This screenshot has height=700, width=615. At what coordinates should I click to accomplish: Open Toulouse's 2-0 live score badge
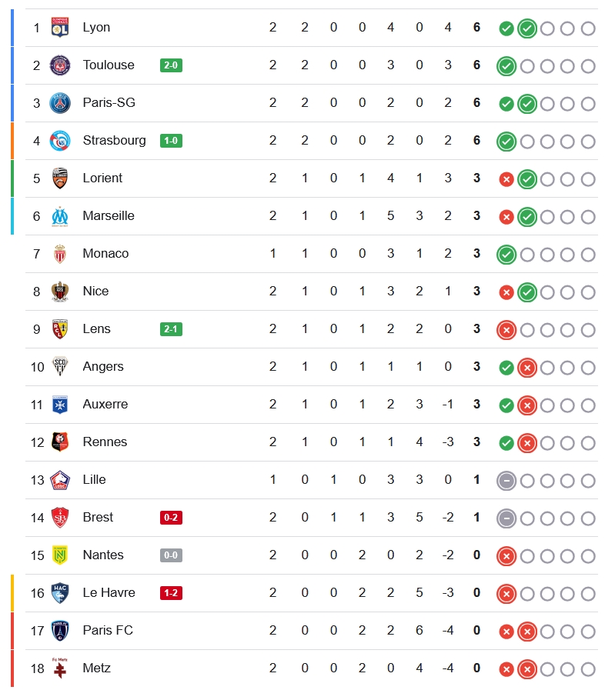tap(171, 65)
